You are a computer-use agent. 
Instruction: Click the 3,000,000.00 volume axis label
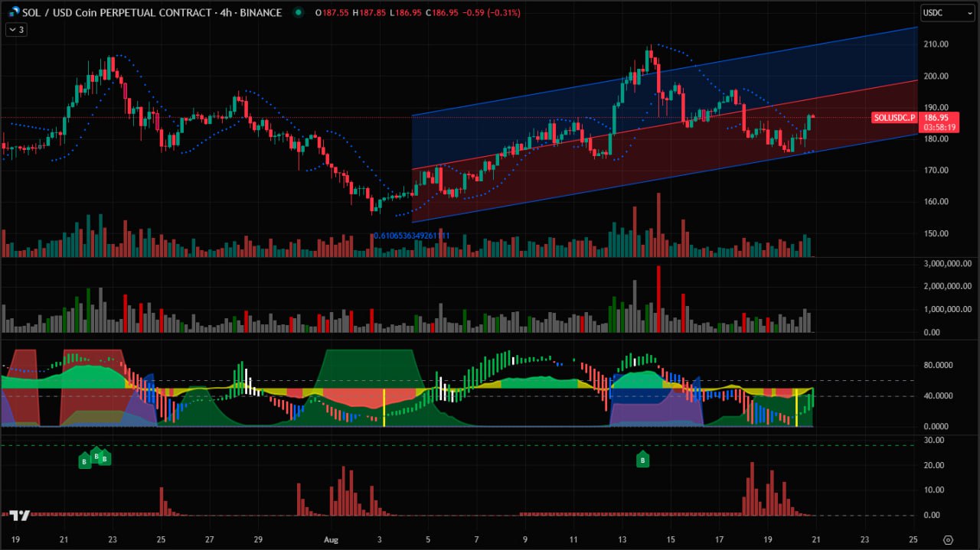947,263
